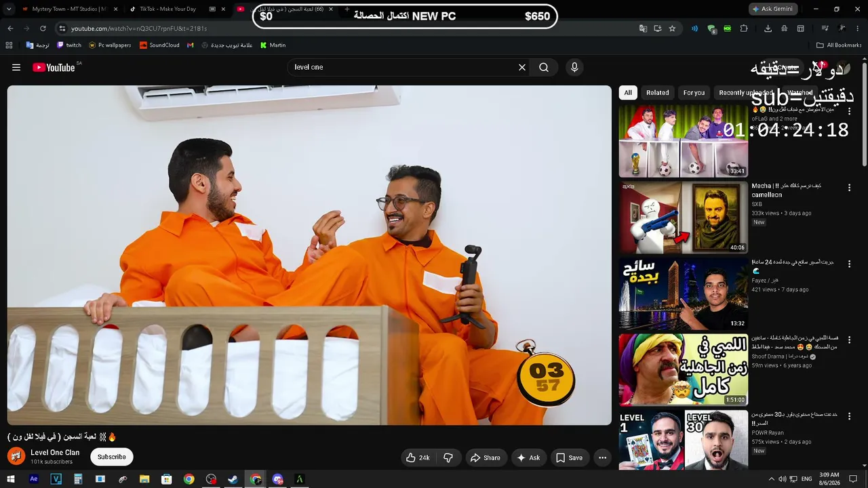This screenshot has width=868, height=488.
Task: Open options for the Fayez video
Action: 849,264
